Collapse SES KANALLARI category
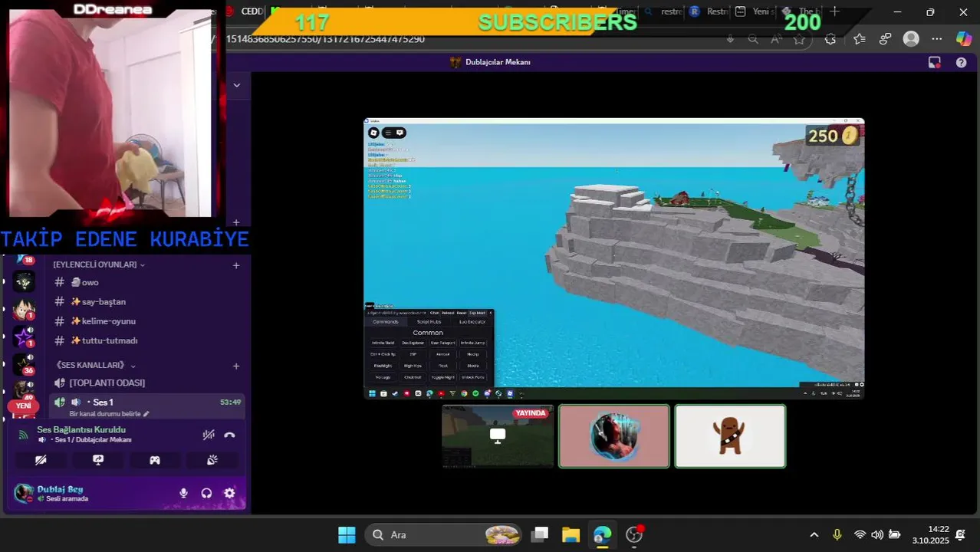This screenshot has height=552, width=980. click(x=95, y=366)
